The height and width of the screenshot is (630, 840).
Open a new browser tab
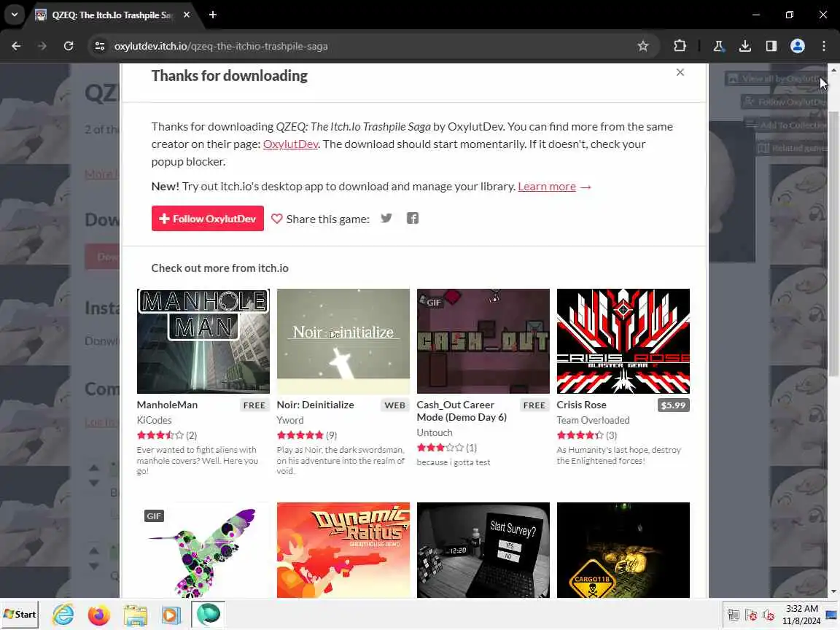tap(213, 15)
